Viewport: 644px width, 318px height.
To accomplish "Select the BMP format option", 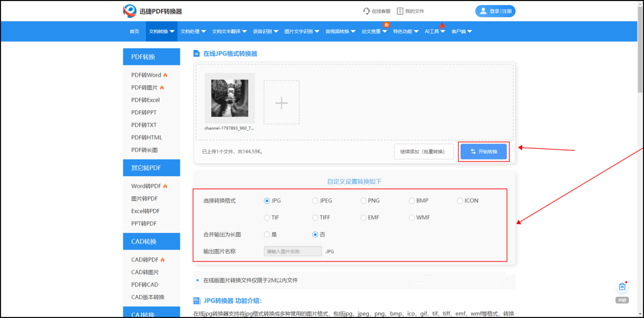I will [411, 200].
